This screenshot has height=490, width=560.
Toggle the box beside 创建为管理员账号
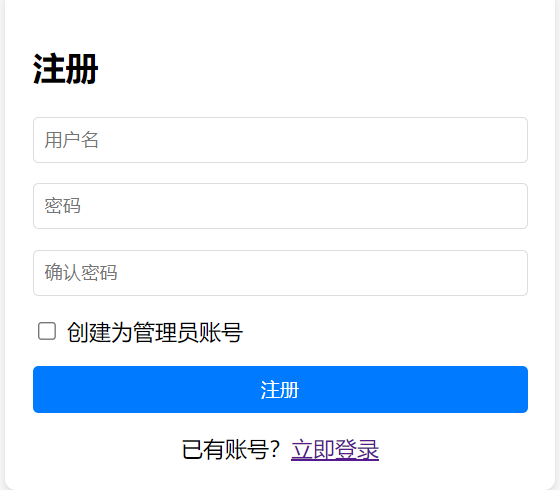47,331
